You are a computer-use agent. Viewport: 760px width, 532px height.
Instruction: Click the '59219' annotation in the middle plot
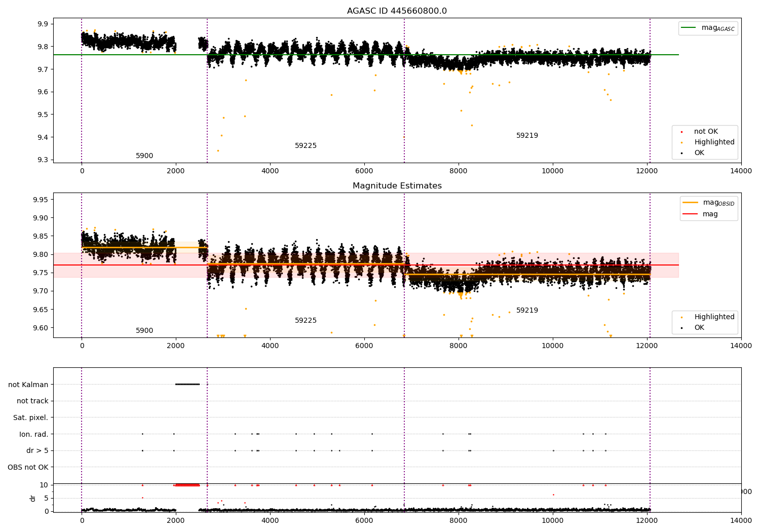[527, 311]
